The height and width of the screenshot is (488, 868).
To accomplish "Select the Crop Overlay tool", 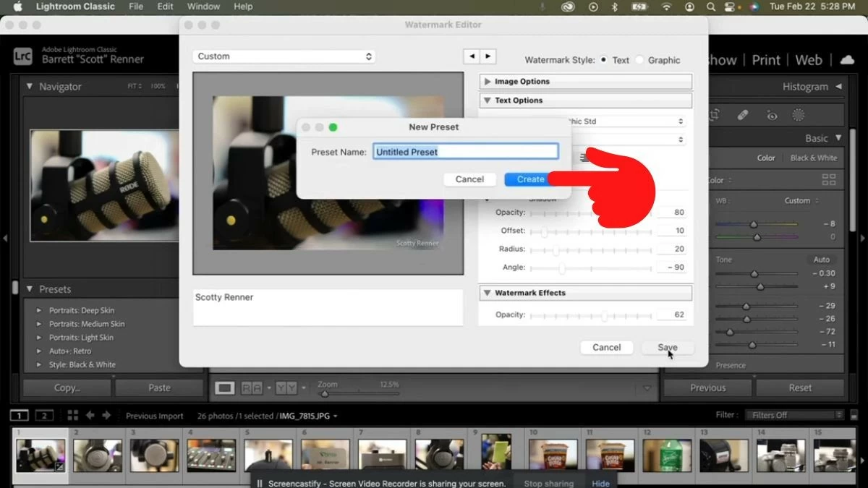I will click(715, 114).
